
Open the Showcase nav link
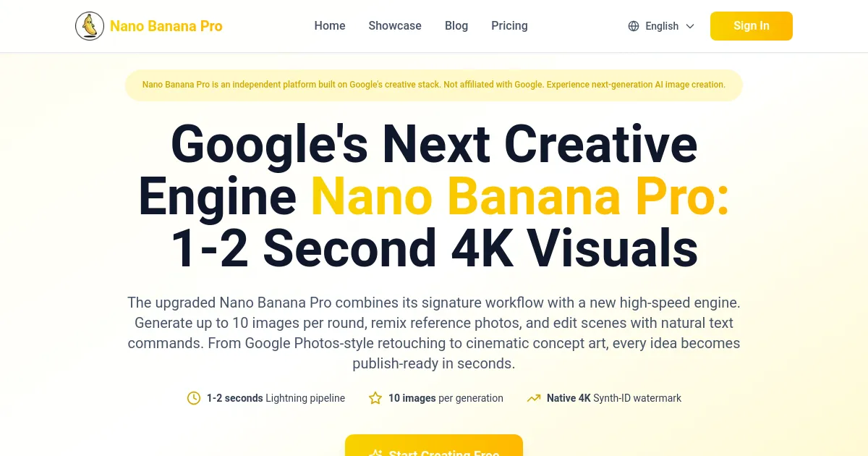395,26
